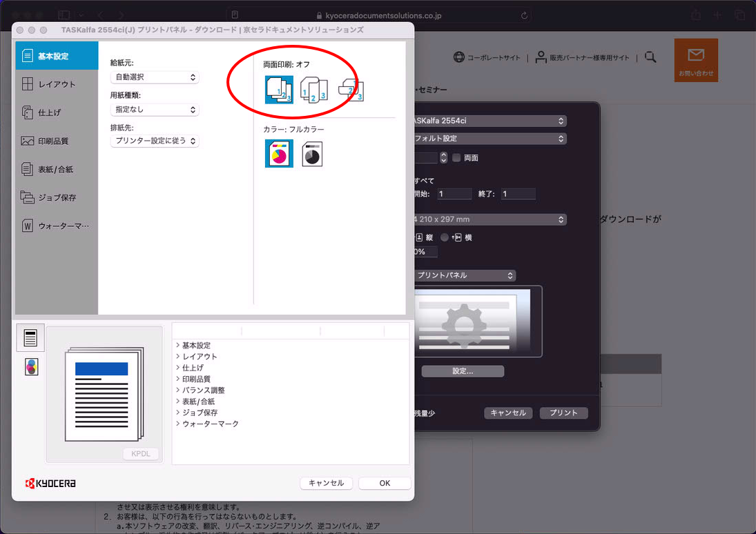756x534 pixels.
Task: Select the full color print icon
Action: click(x=279, y=153)
